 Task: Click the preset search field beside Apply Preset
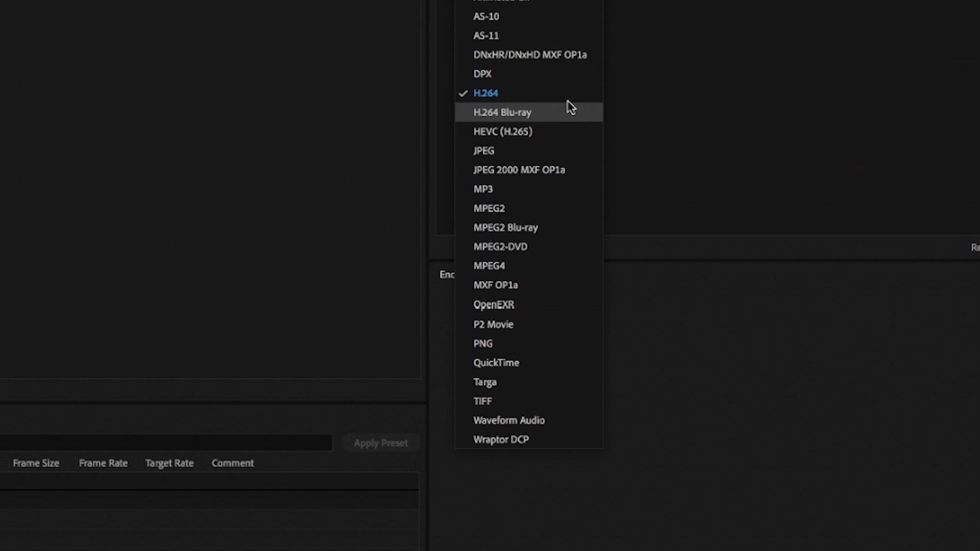pyautogui.click(x=166, y=443)
